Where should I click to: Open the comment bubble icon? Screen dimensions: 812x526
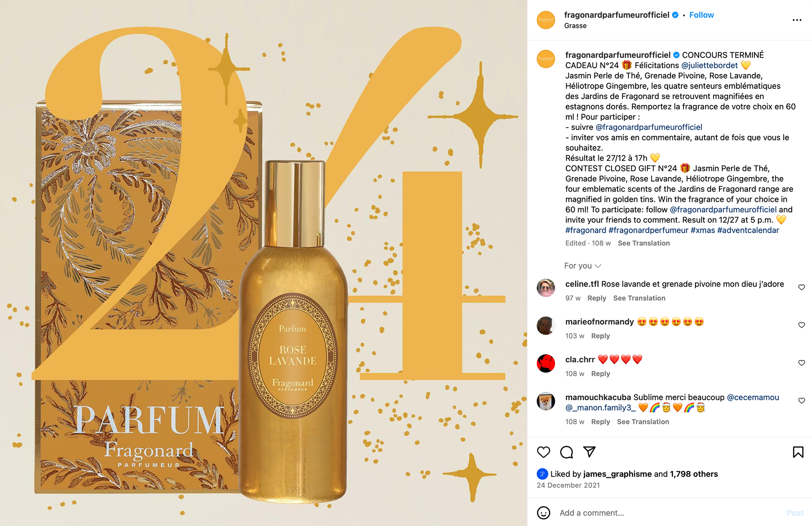pos(566,452)
